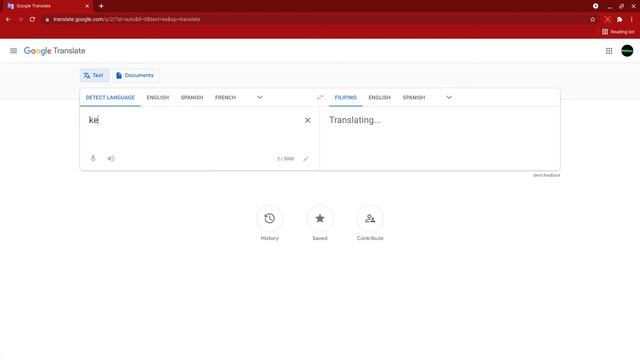Image resolution: width=640 pixels, height=360 pixels.
Task: Switch to Text translation mode
Action: click(94, 76)
